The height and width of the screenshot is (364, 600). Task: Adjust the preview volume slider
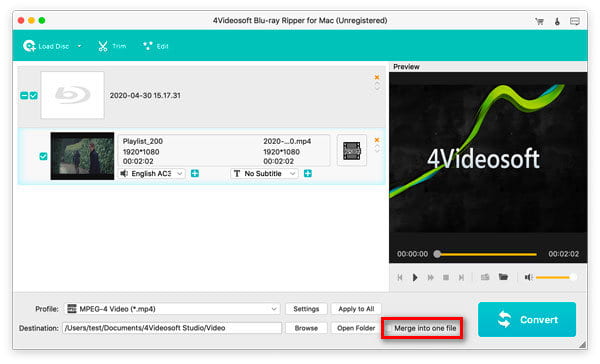pos(556,277)
